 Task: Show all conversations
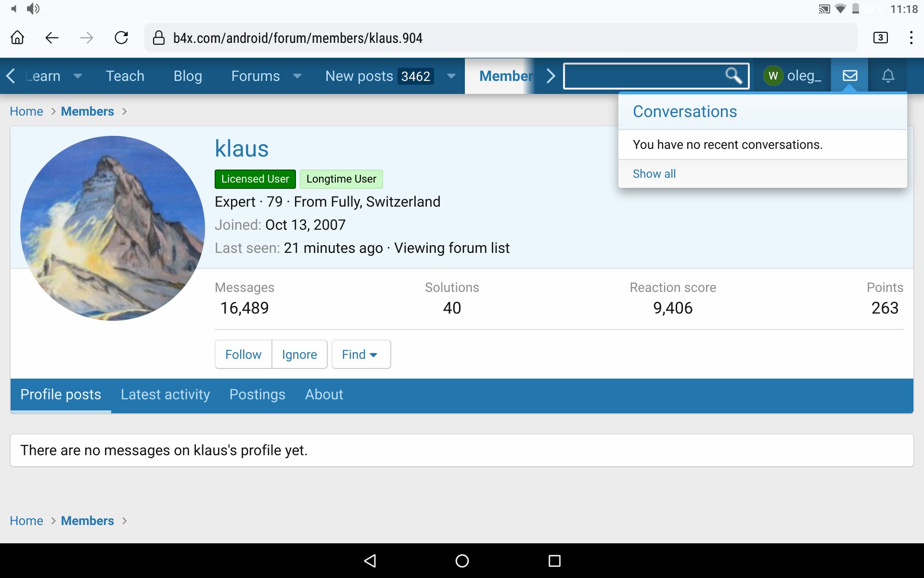654,173
